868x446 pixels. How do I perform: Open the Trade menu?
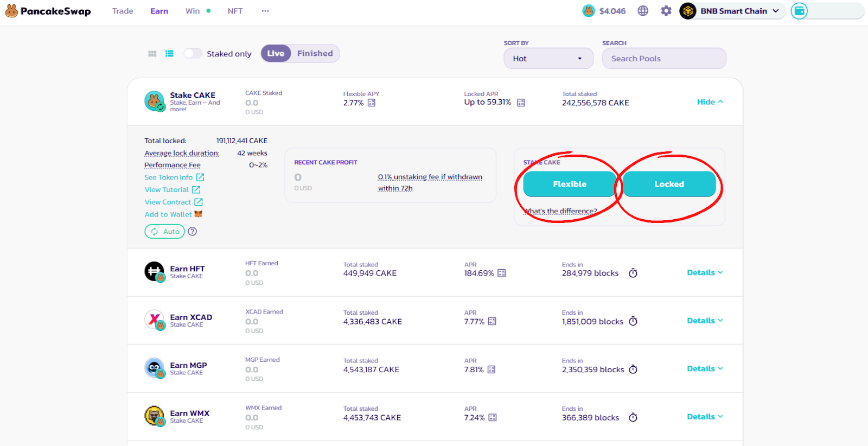pyautogui.click(x=123, y=11)
